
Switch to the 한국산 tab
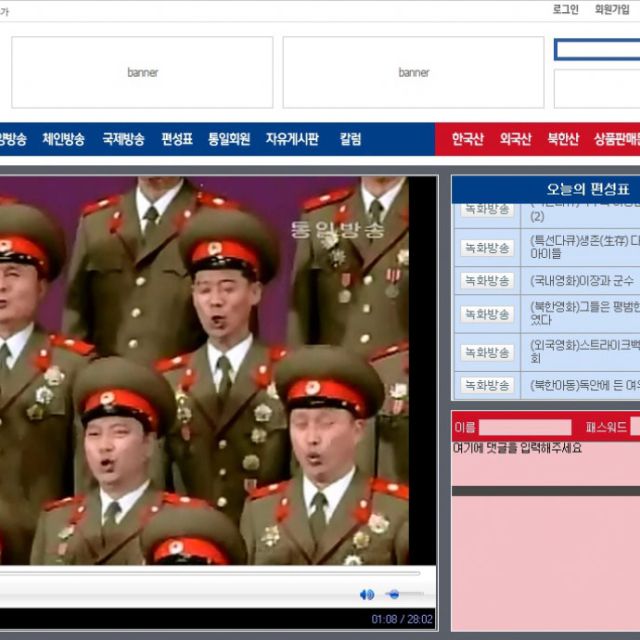coord(467,139)
